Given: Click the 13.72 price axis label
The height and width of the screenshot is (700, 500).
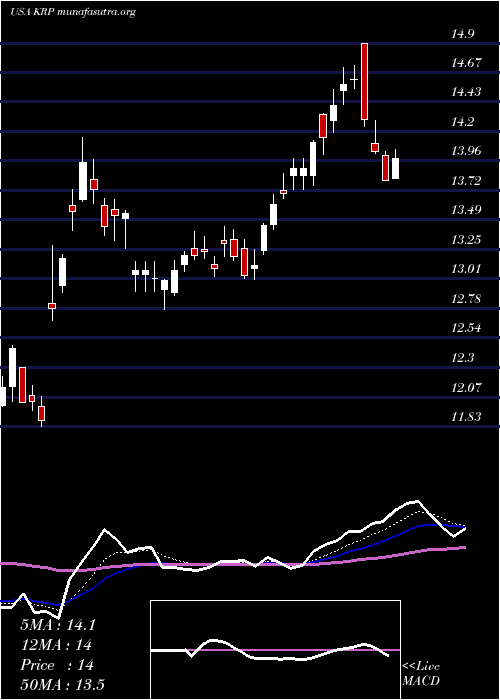Looking at the screenshot, I should click(467, 181).
